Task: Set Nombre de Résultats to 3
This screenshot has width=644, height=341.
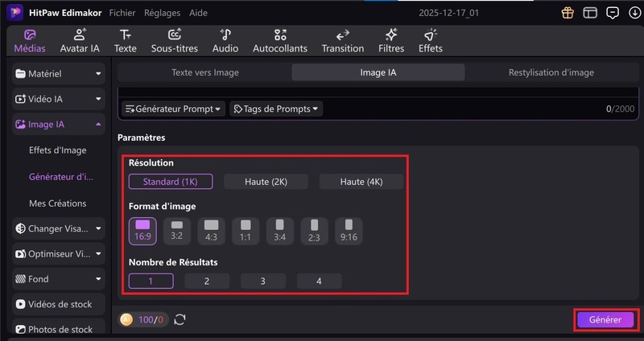Action: (x=263, y=281)
